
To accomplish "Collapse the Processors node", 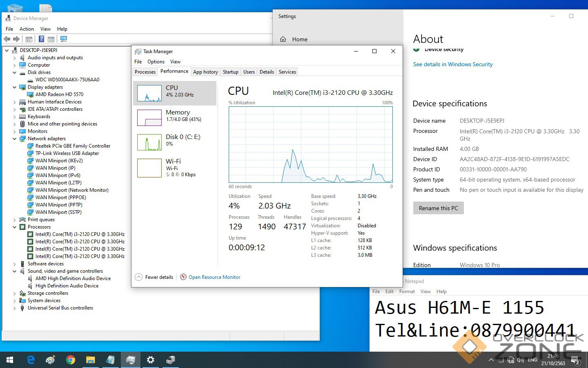I will pos(15,227).
